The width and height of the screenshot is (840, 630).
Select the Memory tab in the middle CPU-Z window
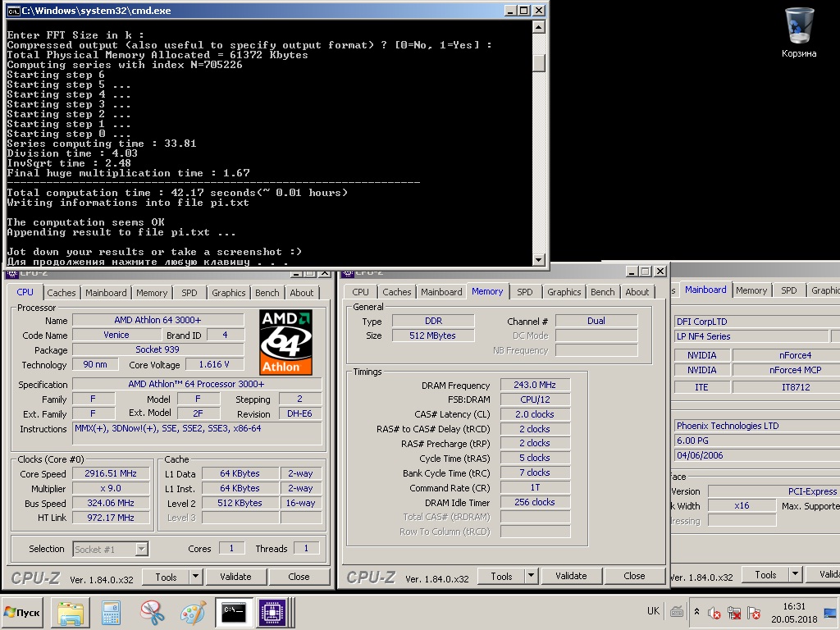coord(487,291)
